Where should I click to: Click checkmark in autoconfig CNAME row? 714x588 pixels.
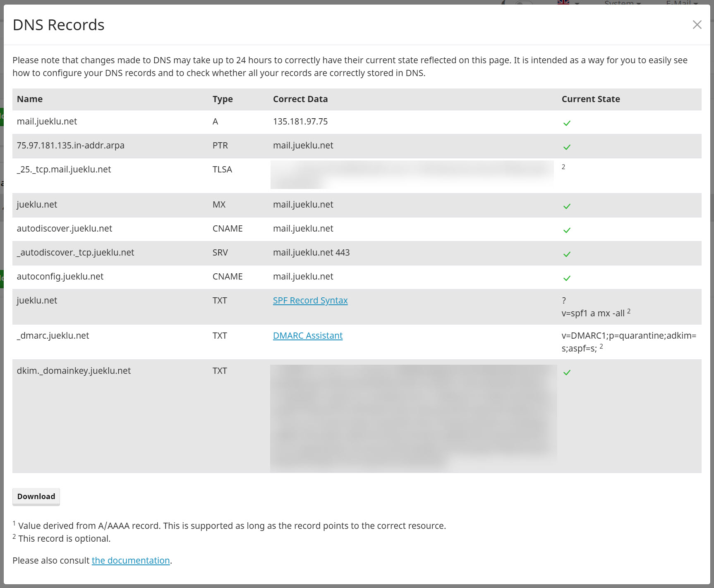click(567, 278)
